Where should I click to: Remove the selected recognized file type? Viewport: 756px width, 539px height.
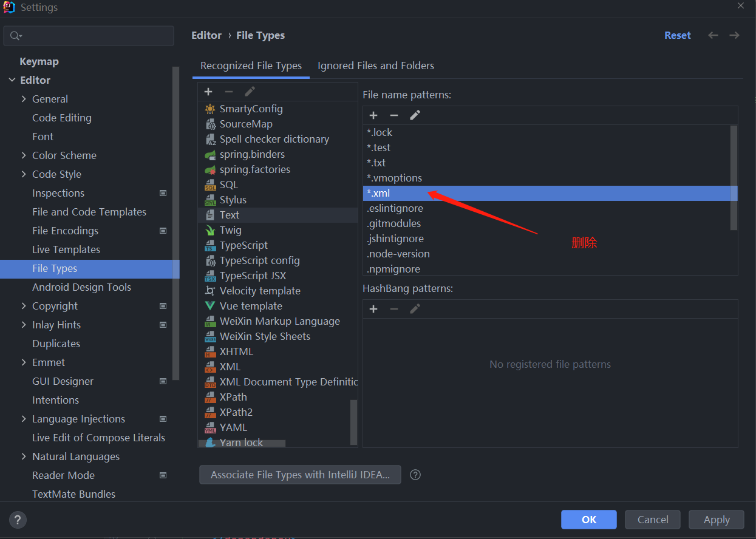[229, 92]
